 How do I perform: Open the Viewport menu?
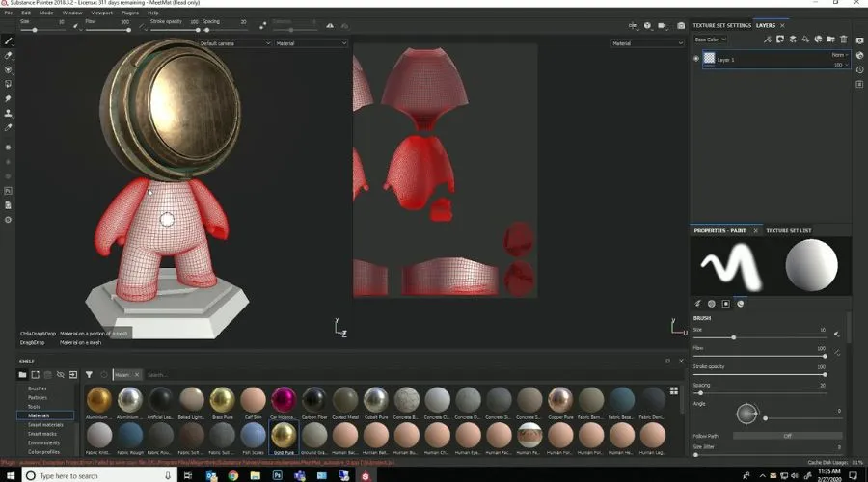[101, 13]
